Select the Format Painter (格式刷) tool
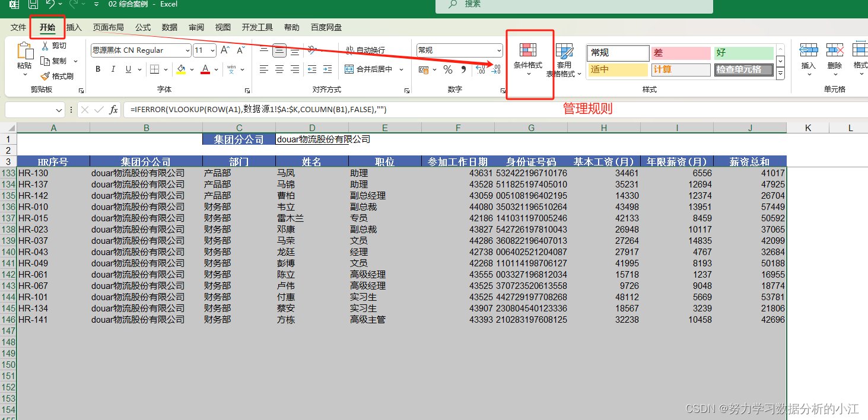 (57, 76)
